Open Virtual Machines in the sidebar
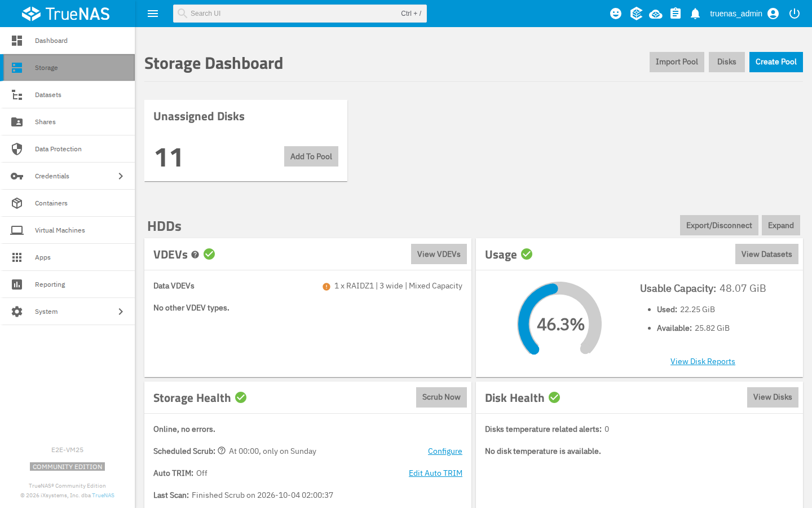The height and width of the screenshot is (508, 812). pyautogui.click(x=68, y=230)
